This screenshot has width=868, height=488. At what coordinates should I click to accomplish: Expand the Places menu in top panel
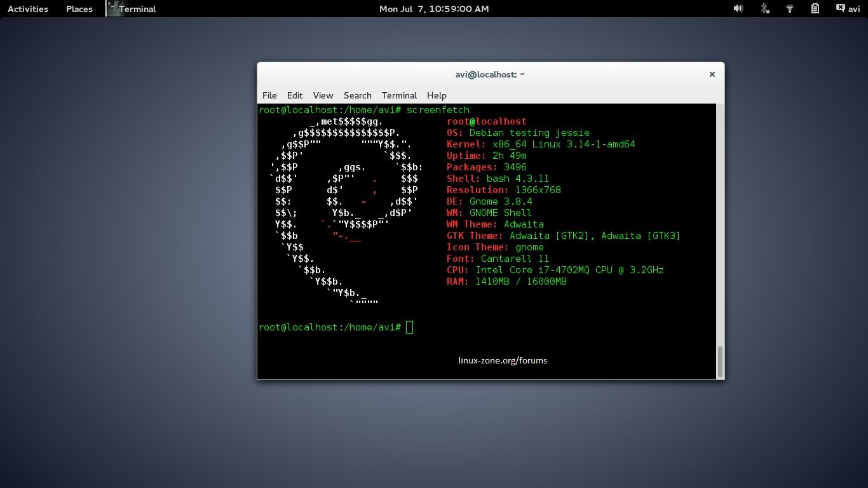pos(79,9)
